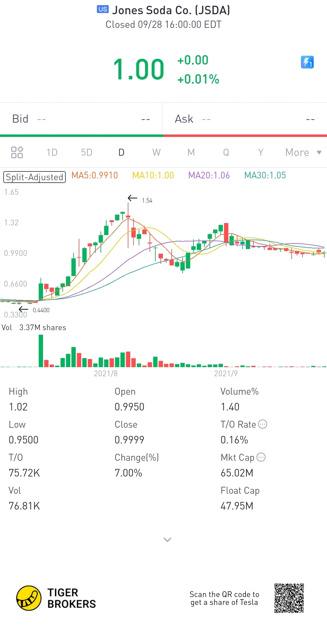The image size is (327, 644).
Task: Tap the MA30:1.05 indicator label
Action: 265,175
